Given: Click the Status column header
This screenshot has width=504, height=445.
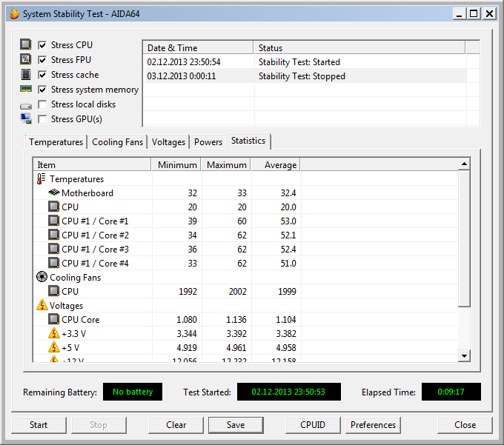Looking at the screenshot, I should click(359, 47).
